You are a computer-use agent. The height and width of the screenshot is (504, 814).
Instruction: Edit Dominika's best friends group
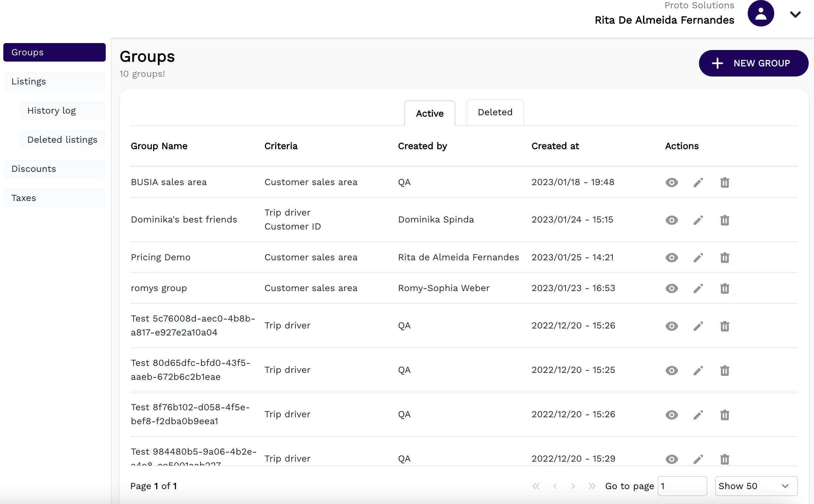698,220
